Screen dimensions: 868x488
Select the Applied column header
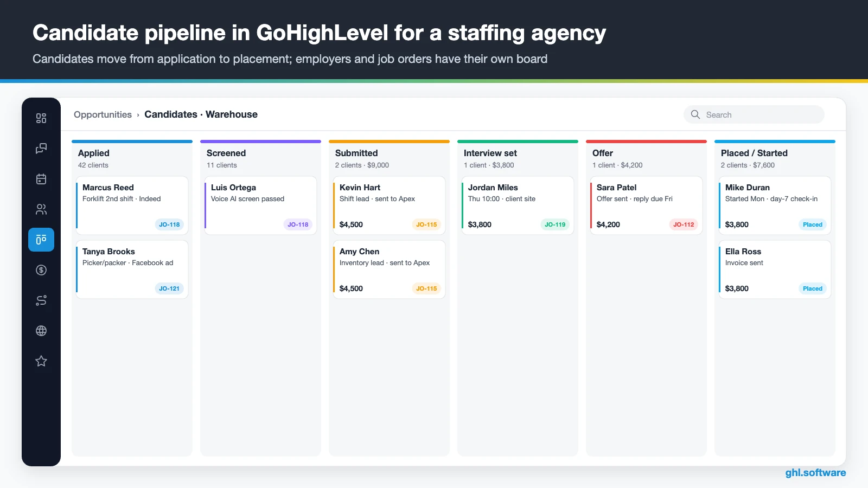point(94,153)
